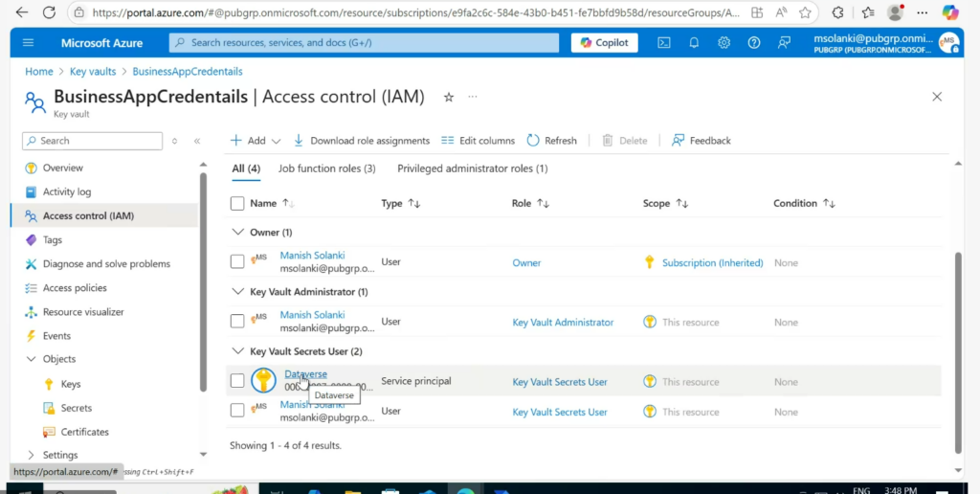Select the All (4) tab
Screen dimensions: 980x494
click(246, 168)
